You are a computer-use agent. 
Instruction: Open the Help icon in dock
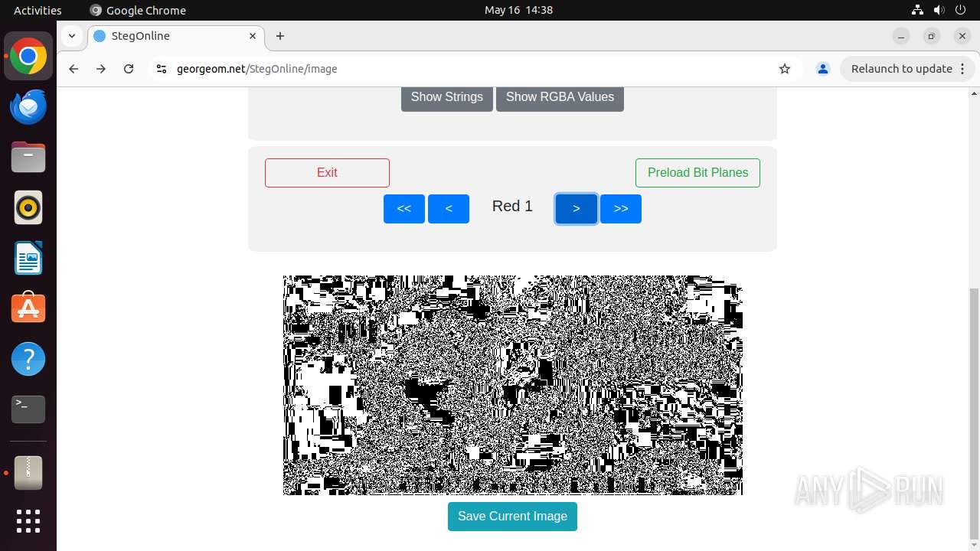pyautogui.click(x=28, y=359)
